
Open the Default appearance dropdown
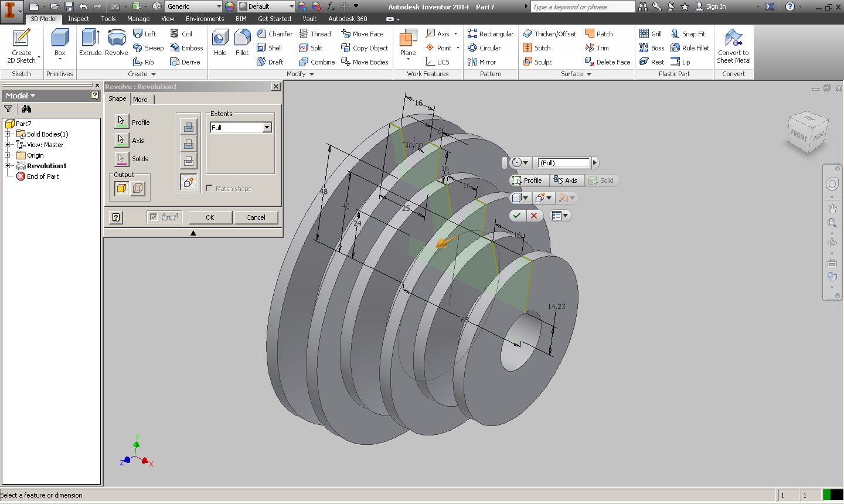(291, 6)
